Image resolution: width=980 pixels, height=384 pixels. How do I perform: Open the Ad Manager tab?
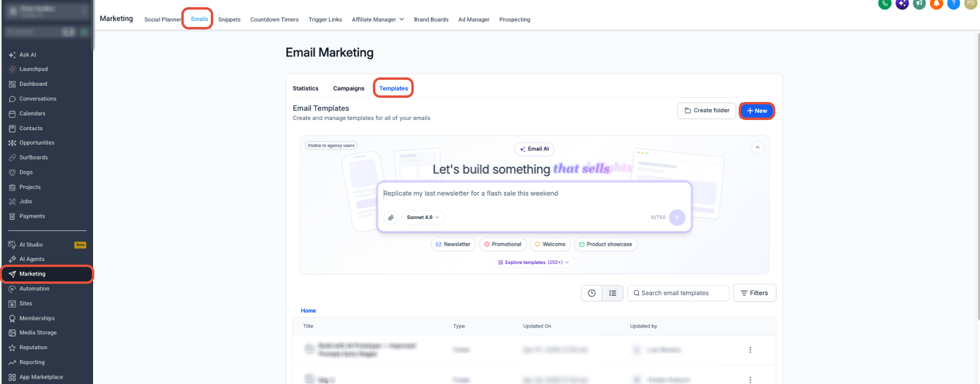pyautogui.click(x=474, y=19)
